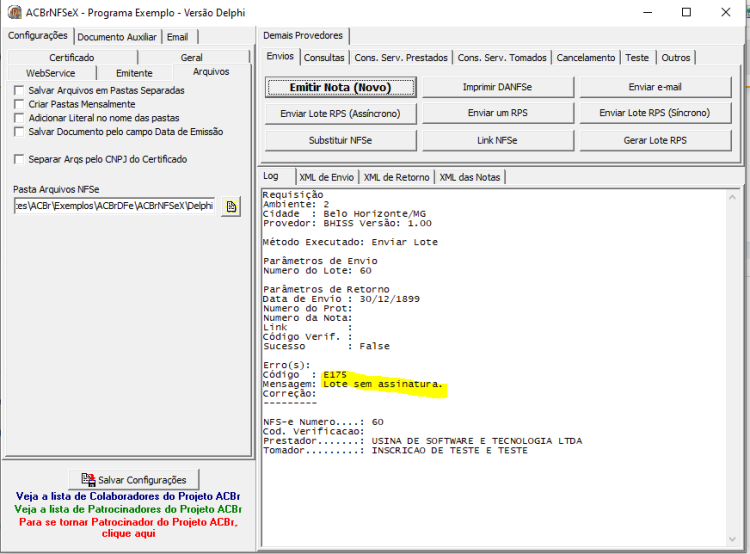
Task: Click the log scrollbar up arrow
Action: (x=732, y=197)
